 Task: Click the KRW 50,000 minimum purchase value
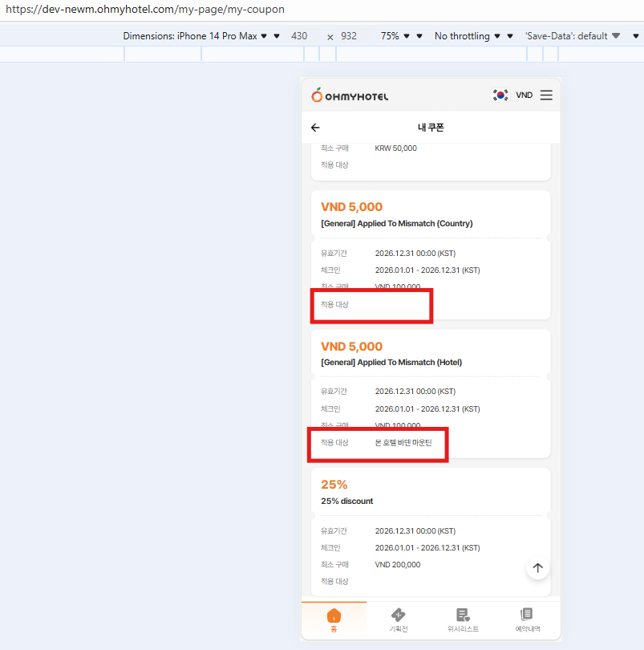(395, 148)
